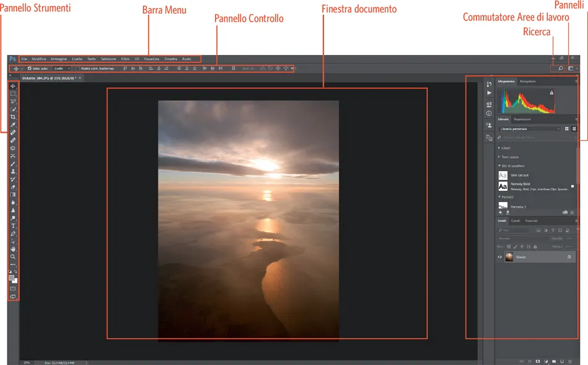
Task: Hide the Sfondo layer via eye icon
Action: [x=500, y=257]
